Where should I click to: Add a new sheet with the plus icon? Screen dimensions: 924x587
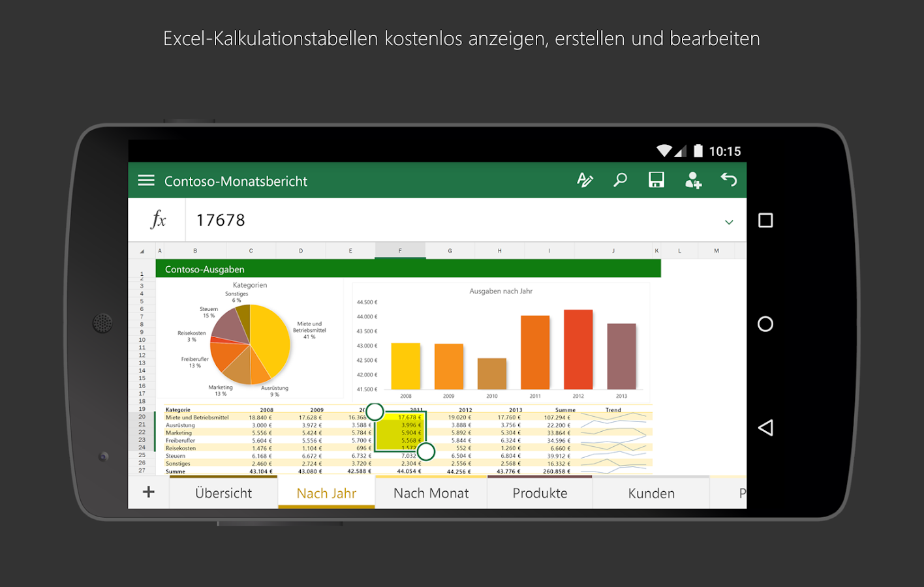pos(148,492)
